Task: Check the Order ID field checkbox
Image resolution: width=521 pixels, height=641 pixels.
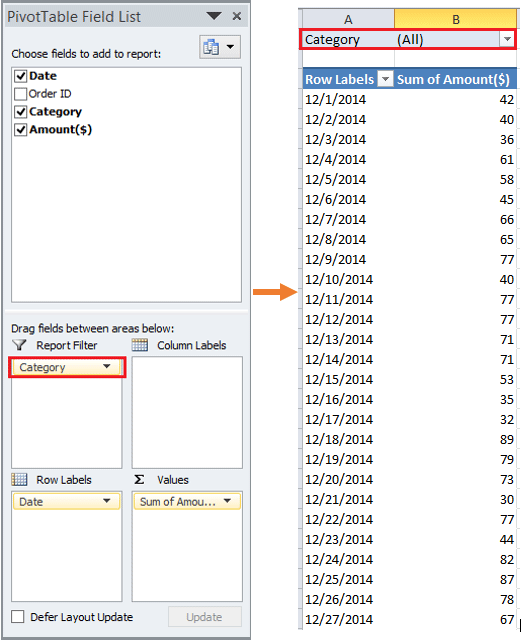Action: click(20, 94)
